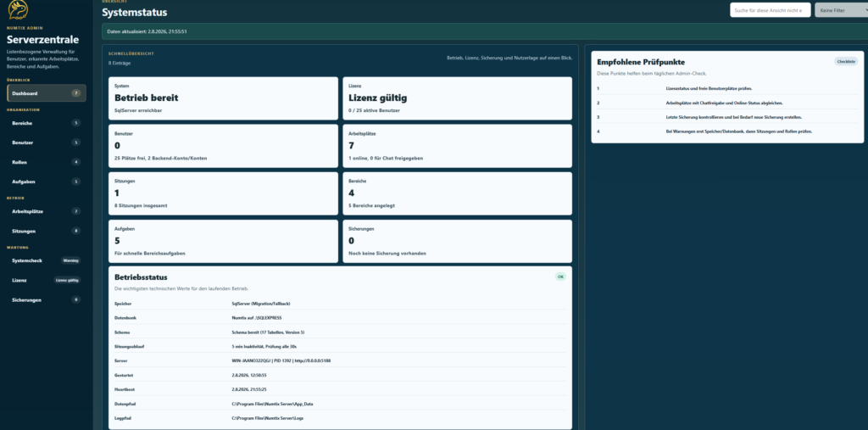This screenshot has height=430, width=868.
Task: Focus the search field 'Suche für diese Ansicht'
Action: [770, 10]
